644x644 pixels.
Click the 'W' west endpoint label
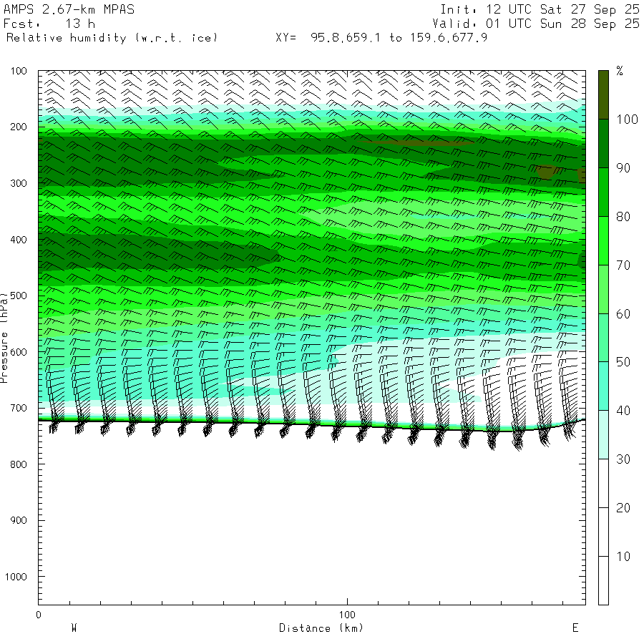coord(74,628)
